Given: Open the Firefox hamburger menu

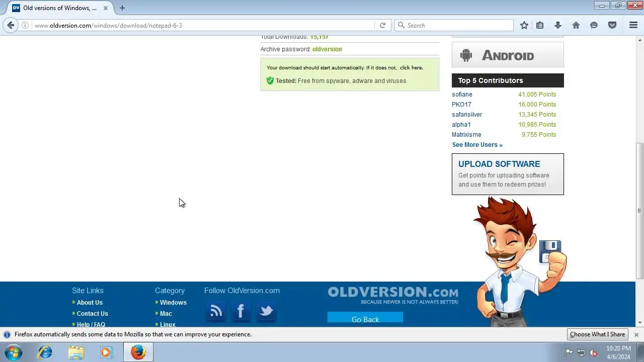Looking at the screenshot, I should coord(633,25).
